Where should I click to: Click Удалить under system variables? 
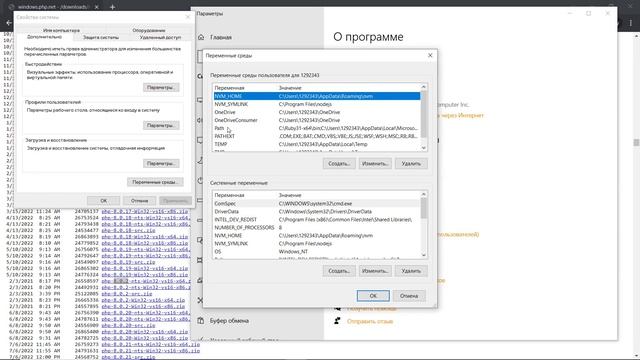pyautogui.click(x=411, y=271)
